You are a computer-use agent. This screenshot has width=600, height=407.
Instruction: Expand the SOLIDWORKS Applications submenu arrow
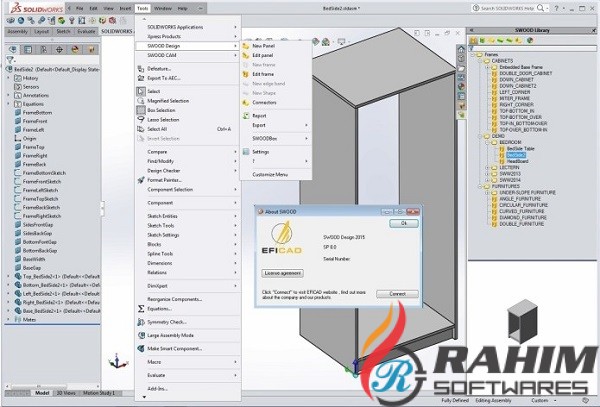[x=235, y=27]
